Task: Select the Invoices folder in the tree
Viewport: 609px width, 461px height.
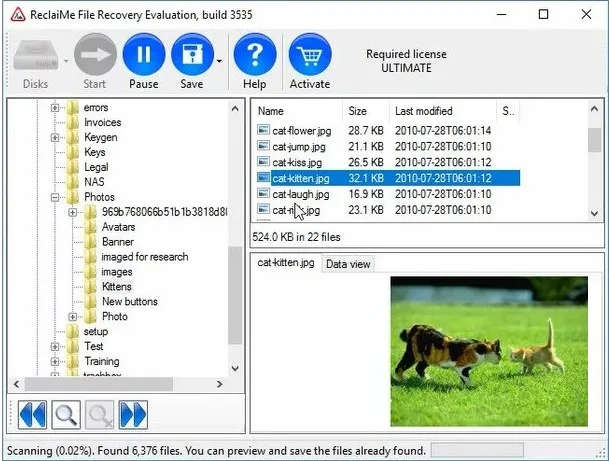Action: [103, 122]
